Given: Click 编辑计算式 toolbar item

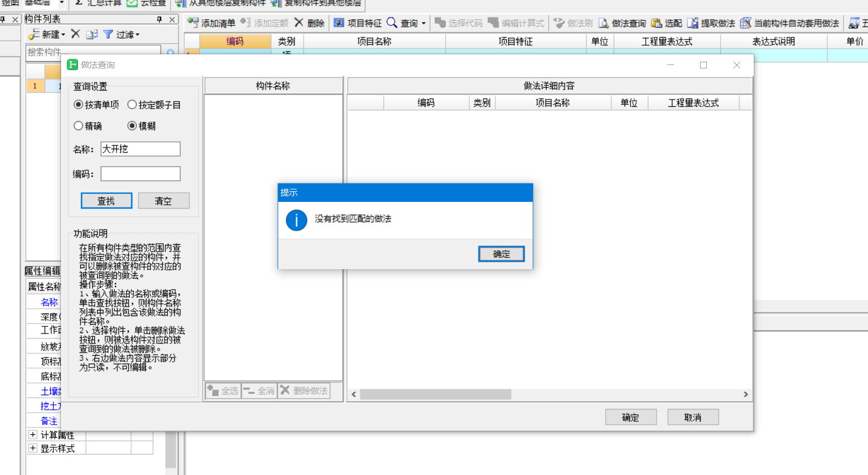Looking at the screenshot, I should click(x=516, y=23).
